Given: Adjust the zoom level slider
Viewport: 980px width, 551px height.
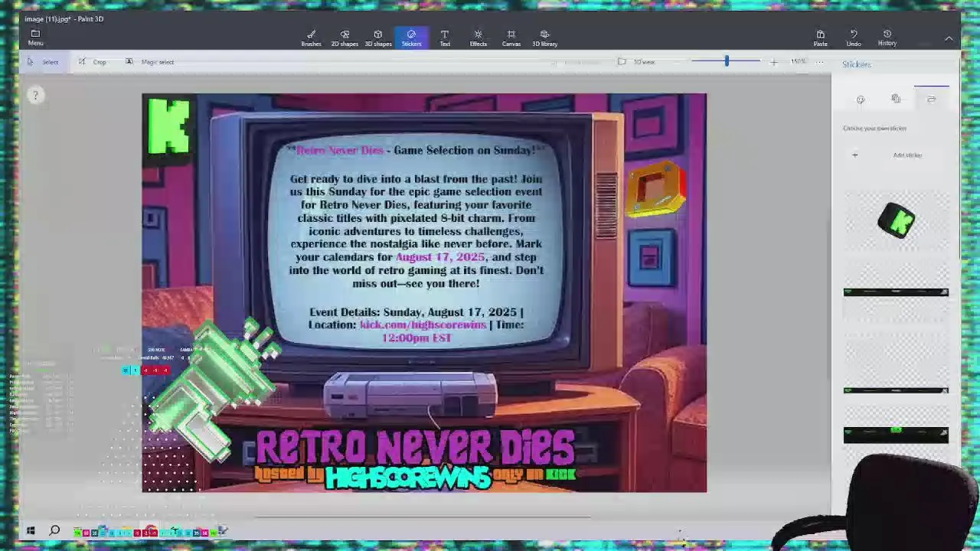Looking at the screenshot, I should pyautogui.click(x=727, y=61).
